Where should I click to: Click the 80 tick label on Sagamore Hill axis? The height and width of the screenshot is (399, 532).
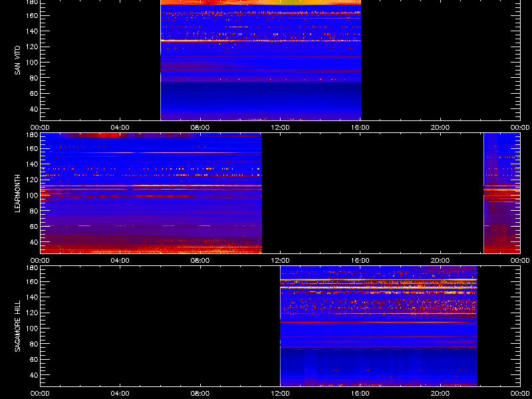coord(35,344)
